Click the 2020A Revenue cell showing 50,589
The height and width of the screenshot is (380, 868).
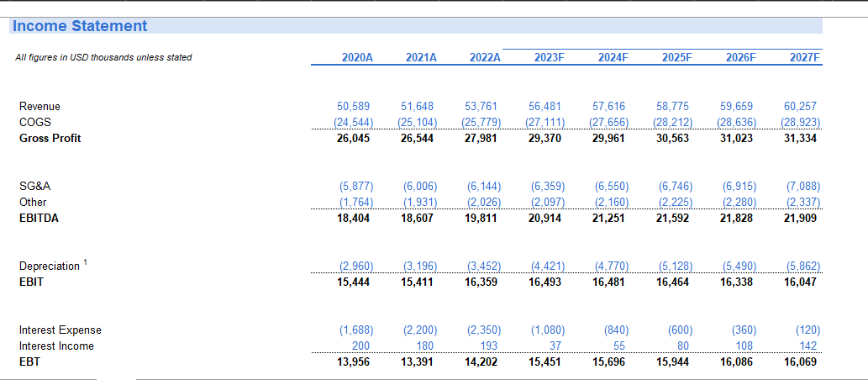point(354,107)
